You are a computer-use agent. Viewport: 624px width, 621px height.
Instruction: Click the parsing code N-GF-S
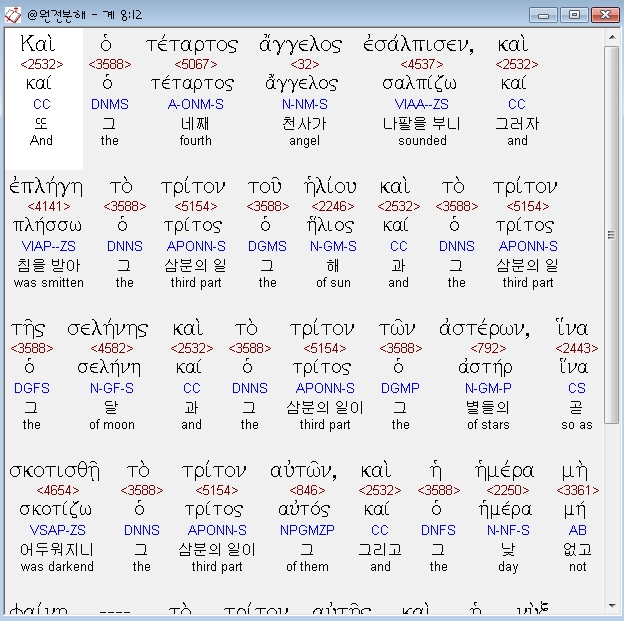[112, 388]
